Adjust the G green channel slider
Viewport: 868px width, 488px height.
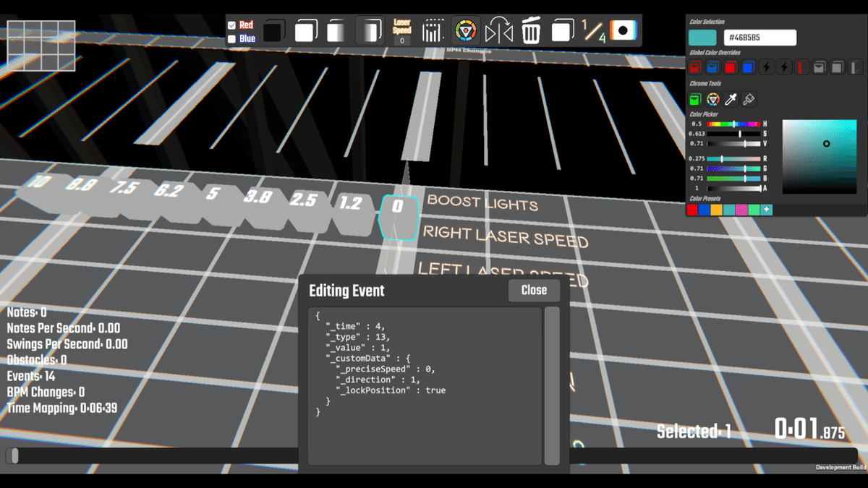(733, 168)
